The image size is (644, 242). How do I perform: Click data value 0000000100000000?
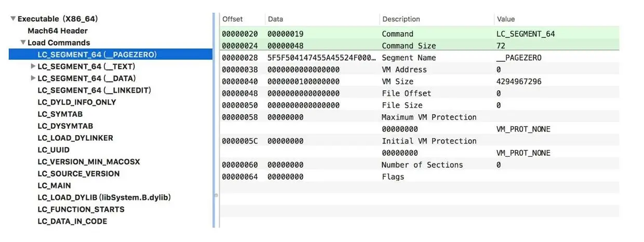303,82
